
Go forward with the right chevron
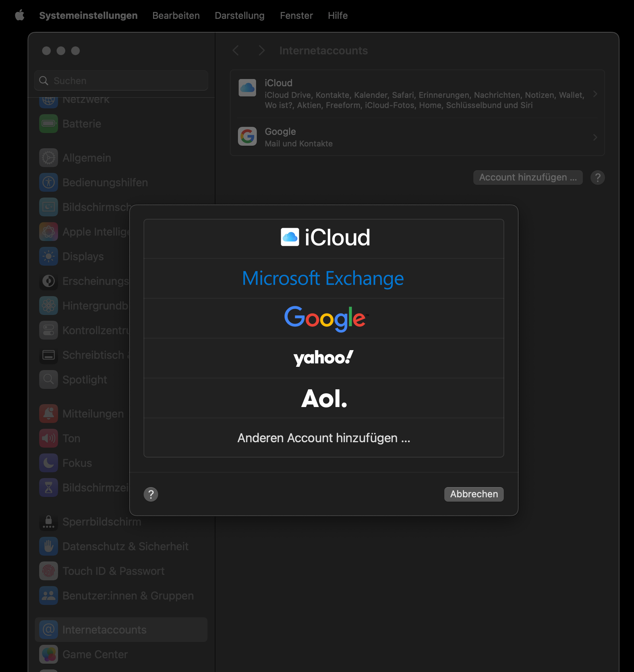(x=262, y=50)
